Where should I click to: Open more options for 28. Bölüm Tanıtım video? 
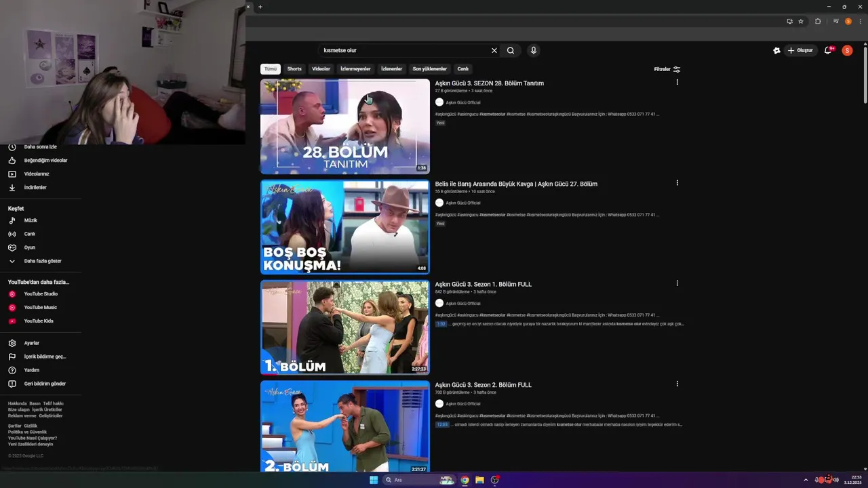[x=677, y=82]
